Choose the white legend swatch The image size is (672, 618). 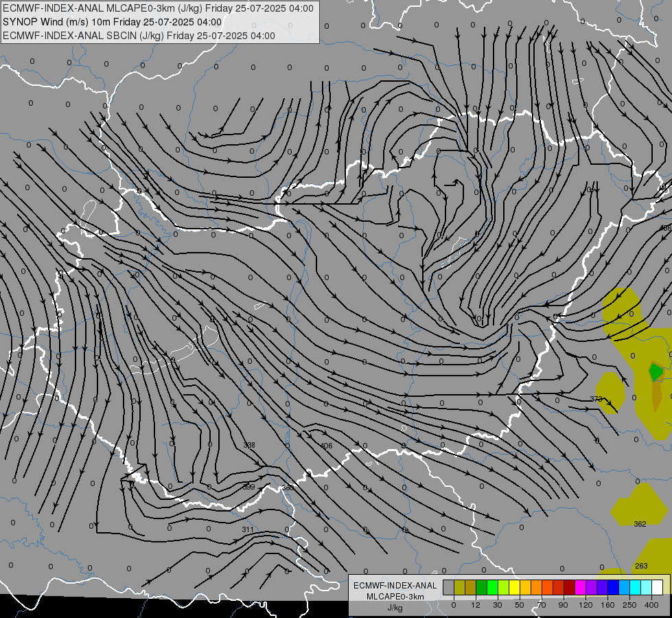coord(658,588)
